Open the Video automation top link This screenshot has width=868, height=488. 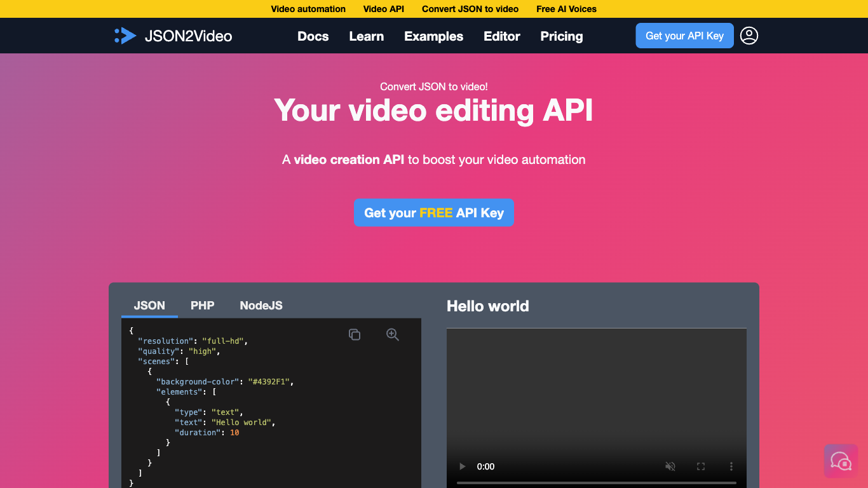pyautogui.click(x=308, y=9)
